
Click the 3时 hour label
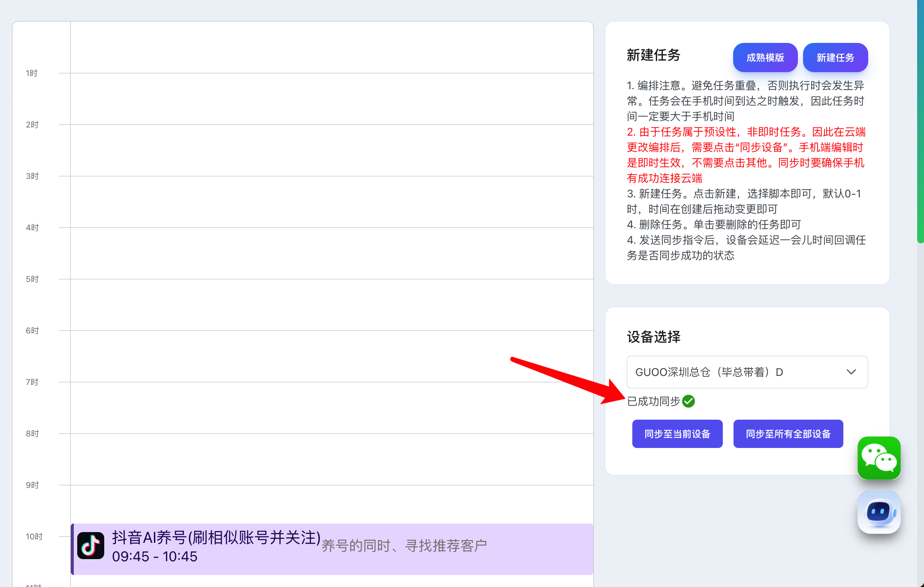(x=32, y=176)
